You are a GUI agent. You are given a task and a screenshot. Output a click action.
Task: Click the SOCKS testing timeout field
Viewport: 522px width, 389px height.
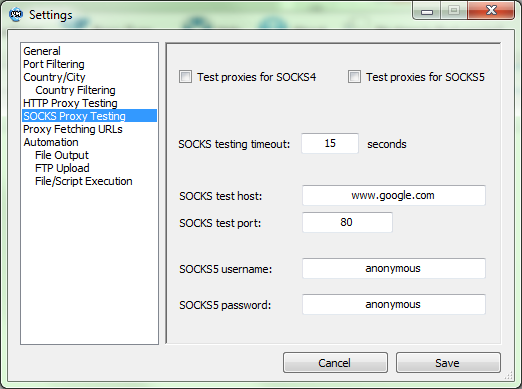pos(330,143)
